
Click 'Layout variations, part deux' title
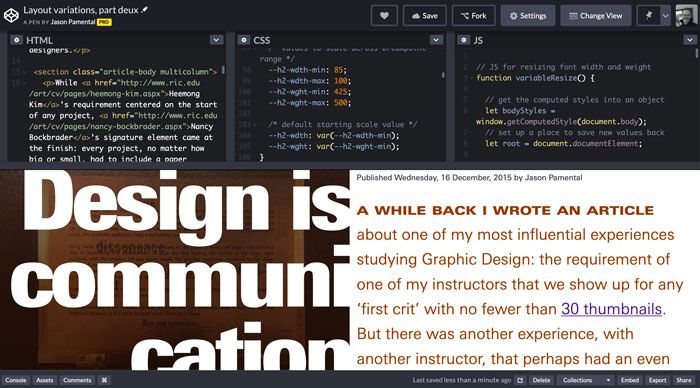click(81, 10)
